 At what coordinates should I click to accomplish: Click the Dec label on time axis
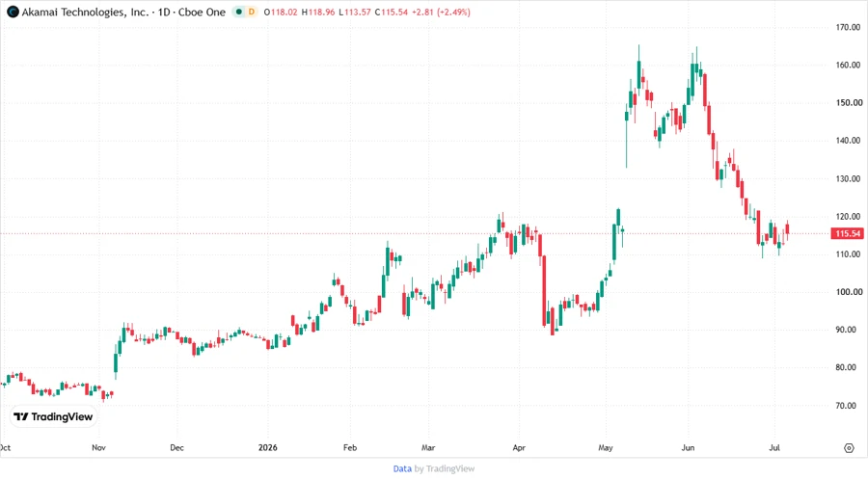pyautogui.click(x=176, y=447)
